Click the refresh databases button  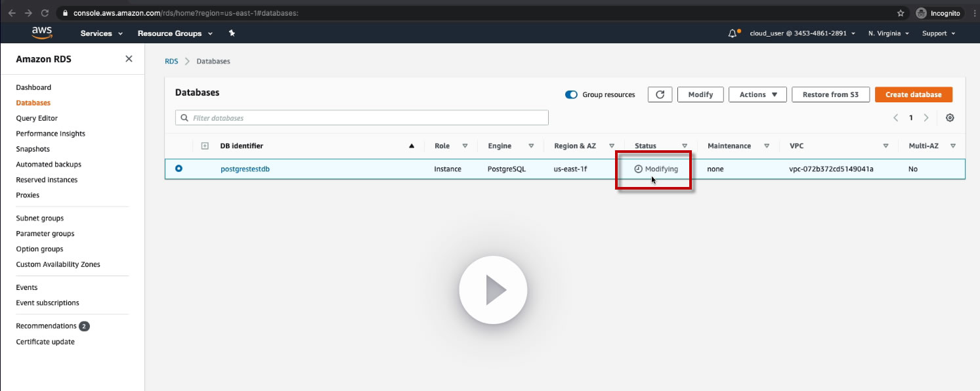tap(660, 94)
